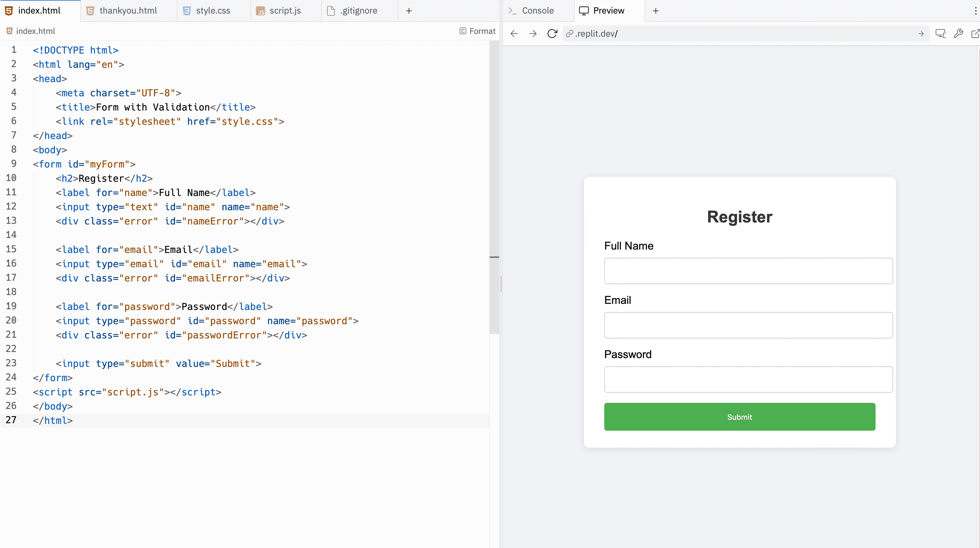This screenshot has width=980, height=548.
Task: Click the Email input field
Action: pyautogui.click(x=748, y=326)
